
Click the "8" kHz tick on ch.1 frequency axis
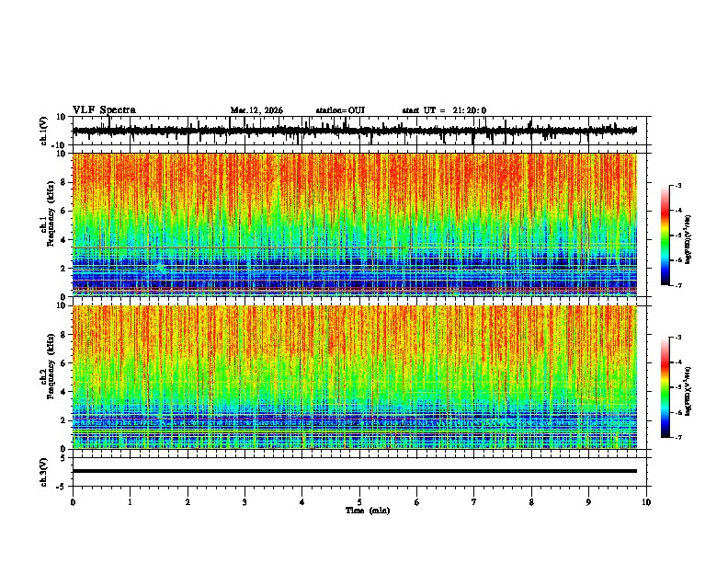63,182
